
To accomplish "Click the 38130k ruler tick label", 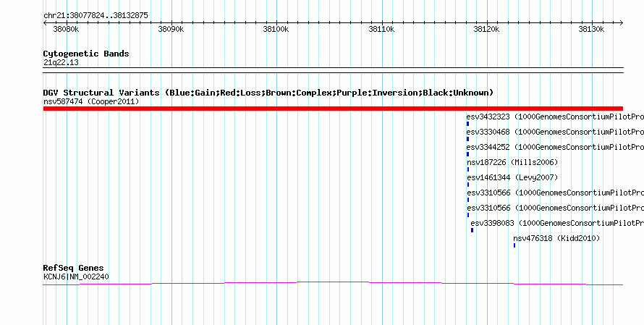I will click(x=591, y=29).
